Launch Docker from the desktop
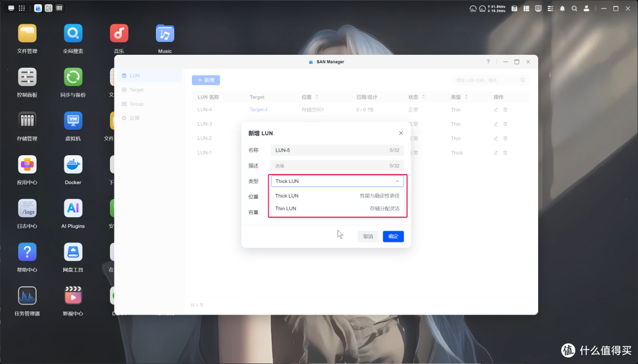Screen dimensions: 638x364 (x=73, y=165)
